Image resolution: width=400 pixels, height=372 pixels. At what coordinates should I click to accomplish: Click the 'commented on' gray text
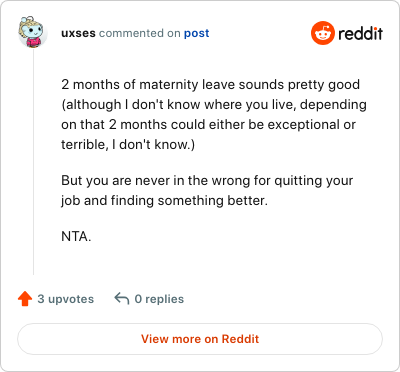140,33
